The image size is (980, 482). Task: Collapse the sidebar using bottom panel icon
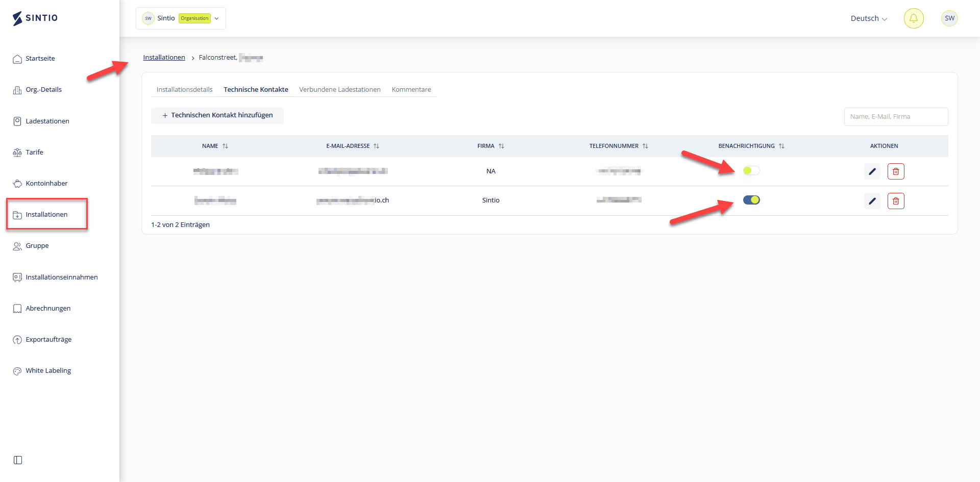point(18,460)
